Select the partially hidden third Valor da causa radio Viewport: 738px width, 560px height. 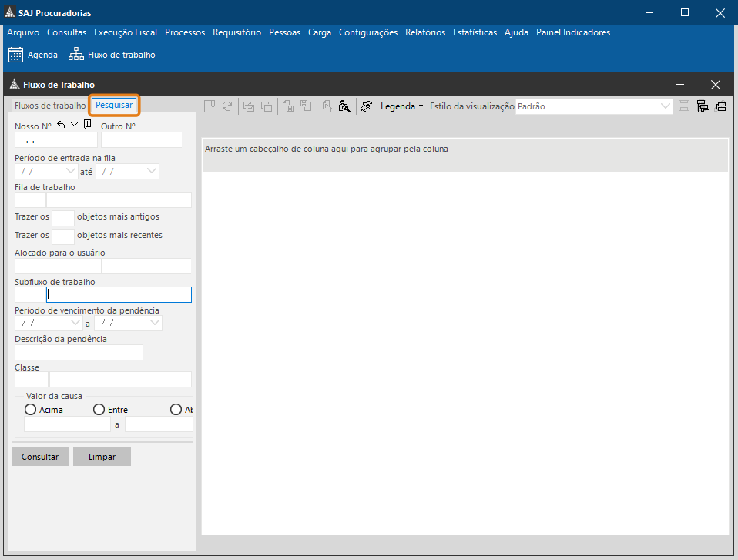point(176,410)
